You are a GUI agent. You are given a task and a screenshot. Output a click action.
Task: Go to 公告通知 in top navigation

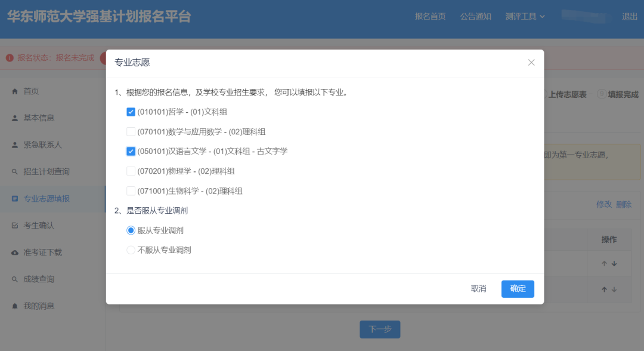coord(475,17)
